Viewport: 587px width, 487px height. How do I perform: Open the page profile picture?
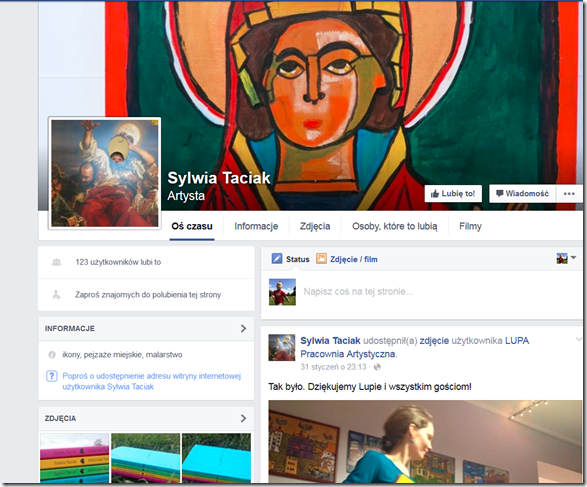[104, 173]
